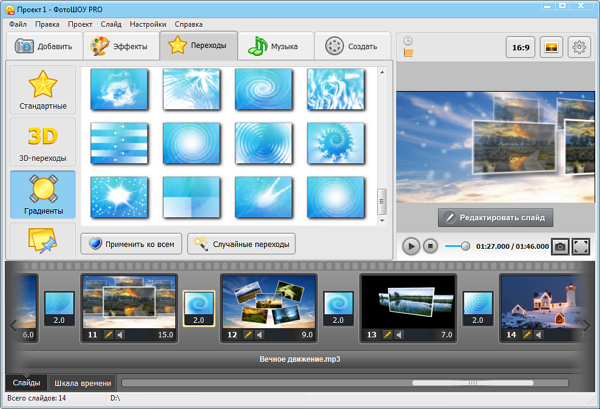Click the horizontal timeline scrollbar thumb
Screen dimensions: 600x409
tap(473, 383)
